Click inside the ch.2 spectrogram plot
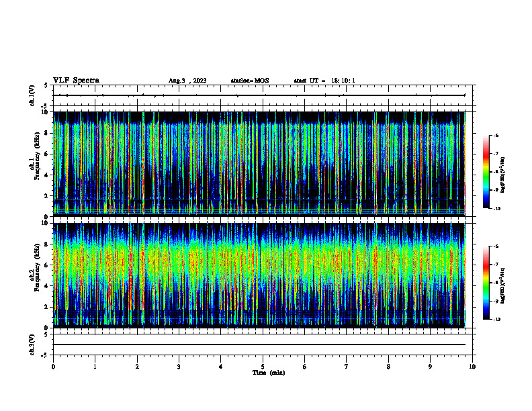Screen dimensions: 532x411 263,275
